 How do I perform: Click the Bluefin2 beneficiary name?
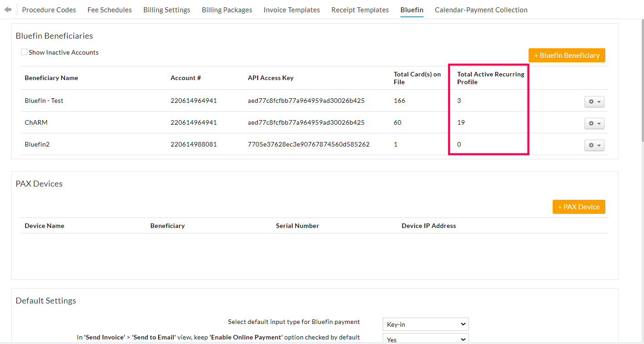click(37, 144)
